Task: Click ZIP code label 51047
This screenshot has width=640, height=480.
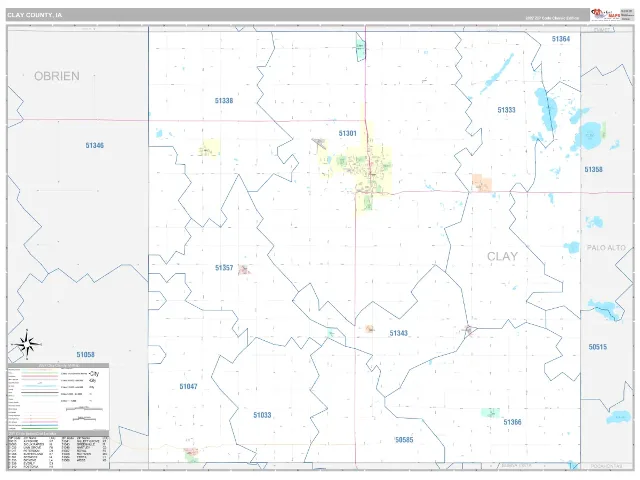Action: [x=189, y=386]
